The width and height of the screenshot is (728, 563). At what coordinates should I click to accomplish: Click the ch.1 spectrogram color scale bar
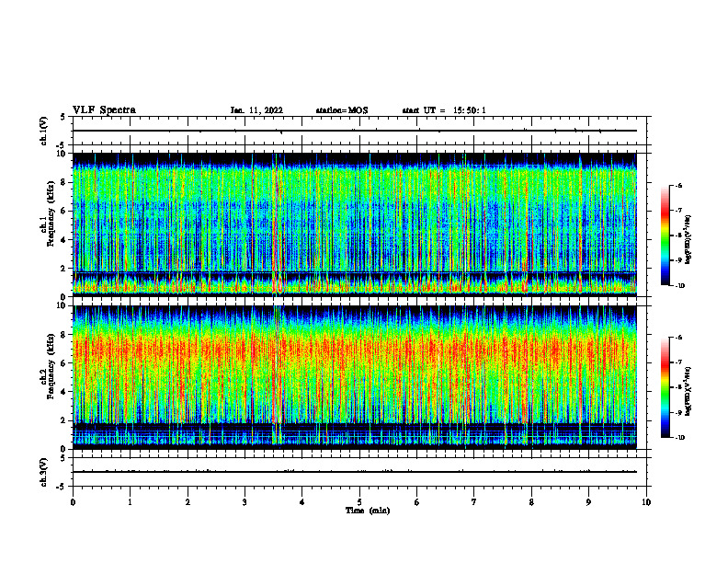coord(665,236)
